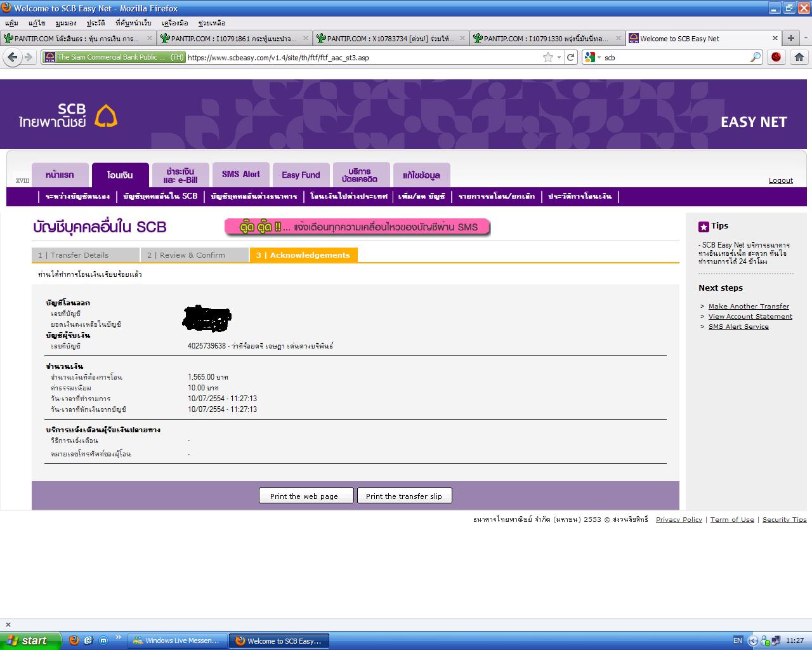The height and width of the screenshot is (650, 812).
Task: Open SMS Alert Service link
Action: pyautogui.click(x=738, y=326)
